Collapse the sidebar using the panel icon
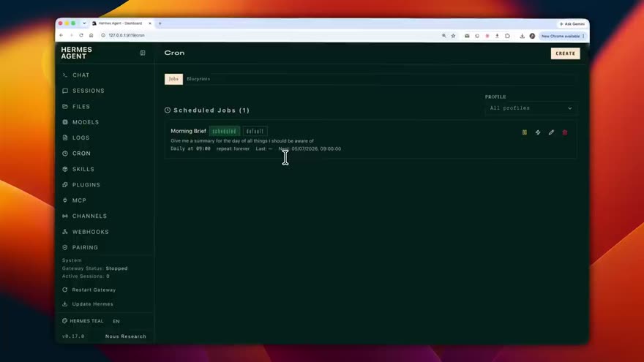 point(143,53)
